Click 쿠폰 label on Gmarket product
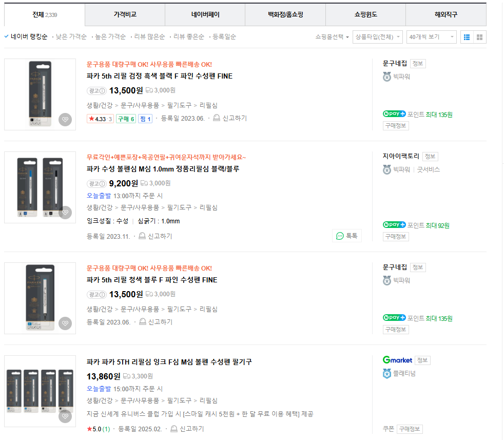 pos(389,429)
